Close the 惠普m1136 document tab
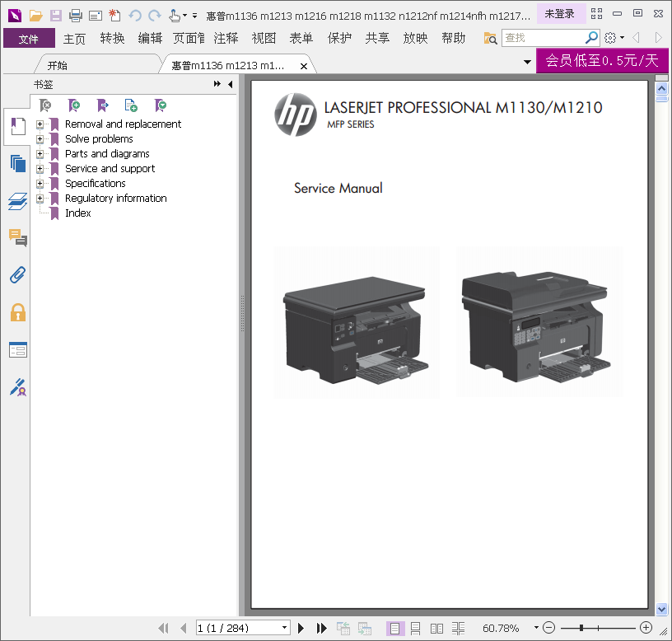The width and height of the screenshot is (672, 641). click(304, 67)
